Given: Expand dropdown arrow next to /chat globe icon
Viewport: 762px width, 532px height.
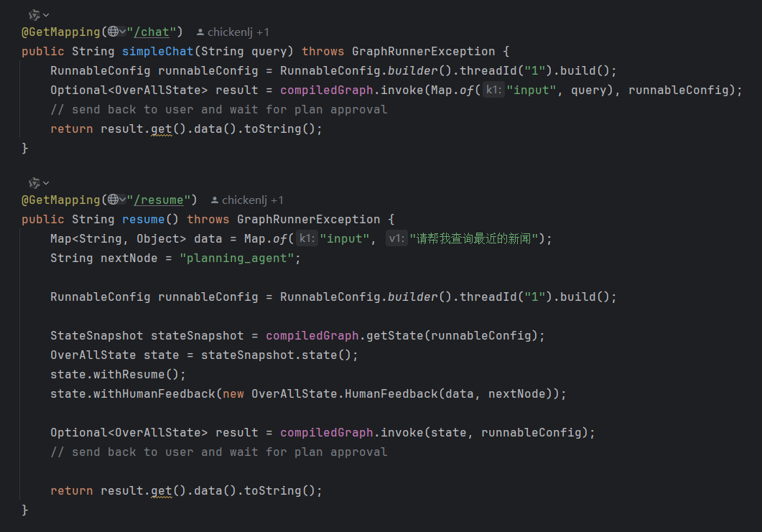Looking at the screenshot, I should pos(123,32).
